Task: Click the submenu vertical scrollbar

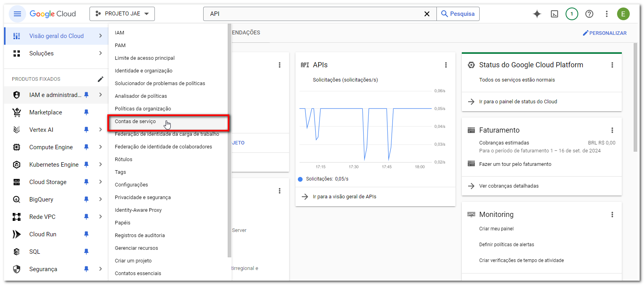Action: 229,141
